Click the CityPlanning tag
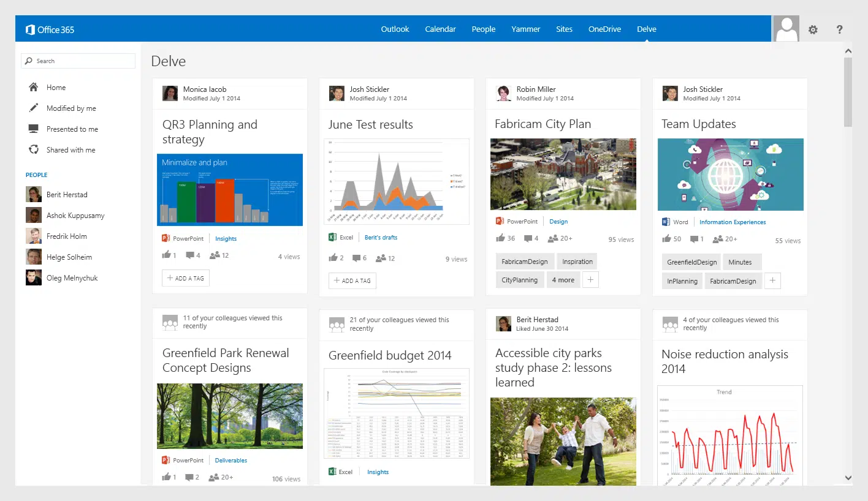 click(519, 280)
